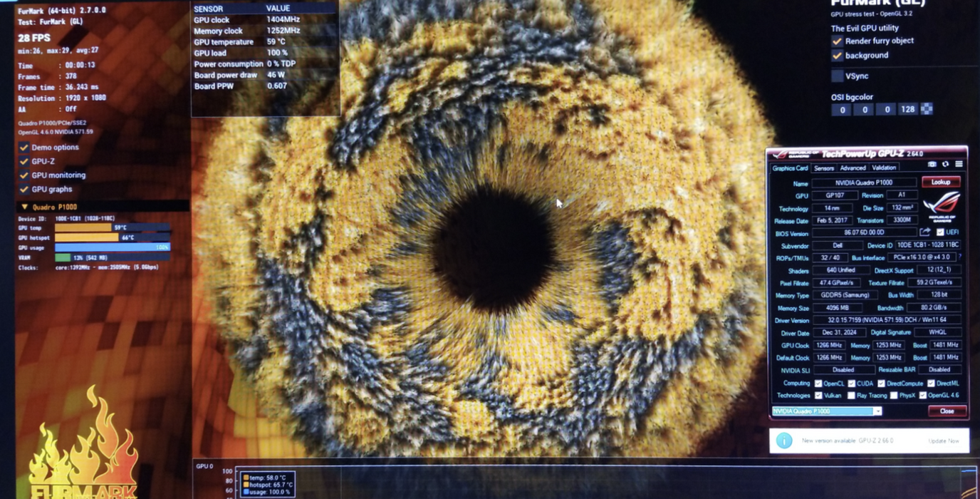Open the Advanced tab in GPU-Z
The width and height of the screenshot is (980, 499).
click(x=853, y=168)
